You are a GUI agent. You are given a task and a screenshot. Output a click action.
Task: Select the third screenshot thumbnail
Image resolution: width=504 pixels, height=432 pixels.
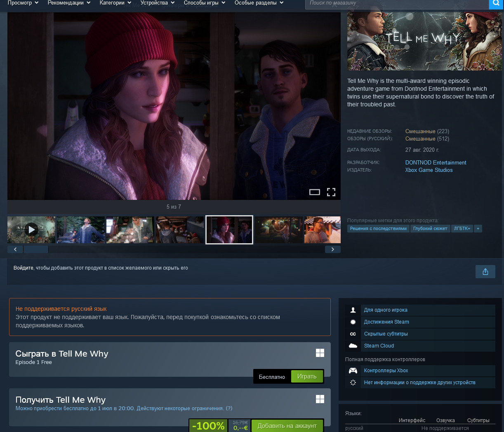[130, 230]
